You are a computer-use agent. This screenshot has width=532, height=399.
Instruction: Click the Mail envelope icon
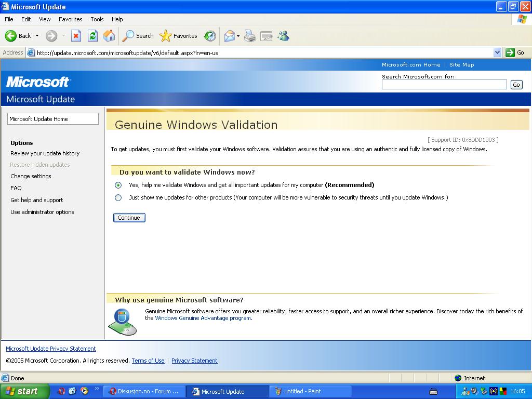230,36
